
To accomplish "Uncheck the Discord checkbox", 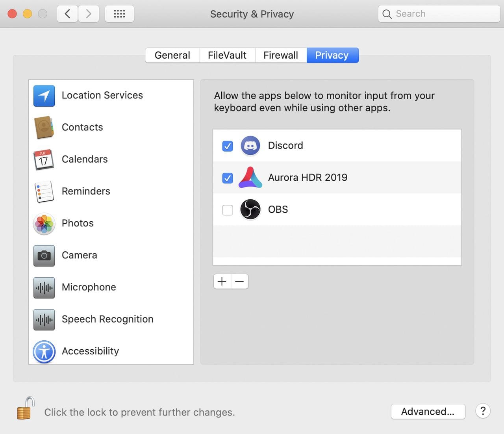I will (228, 146).
